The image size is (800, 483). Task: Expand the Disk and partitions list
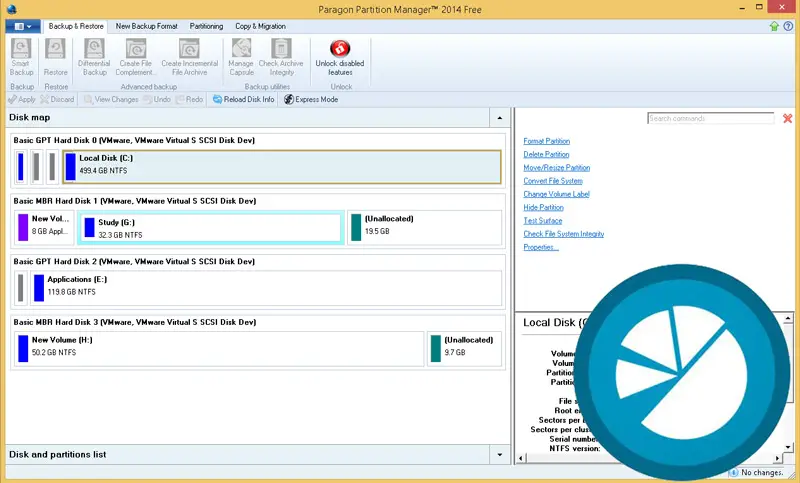[x=500, y=455]
